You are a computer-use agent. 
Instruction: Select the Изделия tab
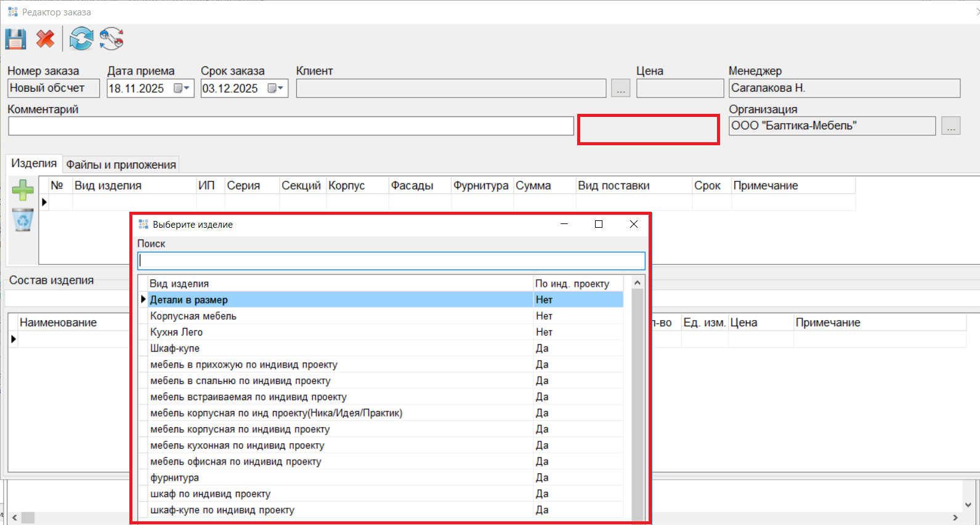coord(34,164)
